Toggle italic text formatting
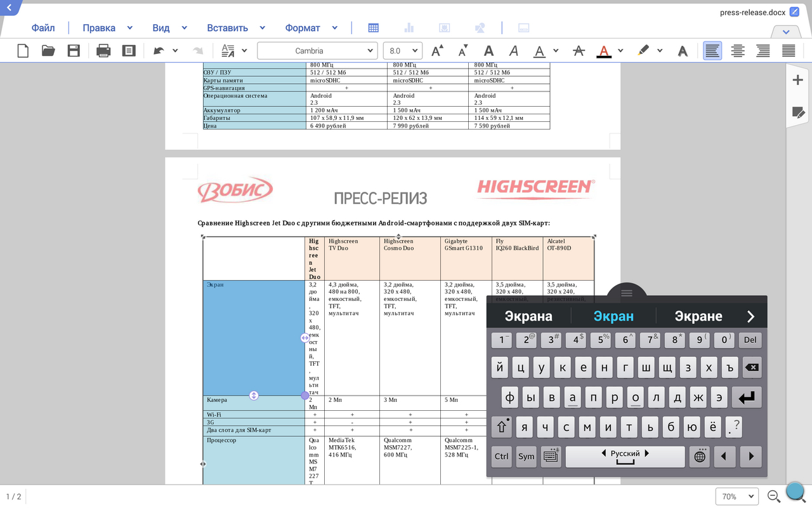The image size is (812, 508). pyautogui.click(x=514, y=51)
